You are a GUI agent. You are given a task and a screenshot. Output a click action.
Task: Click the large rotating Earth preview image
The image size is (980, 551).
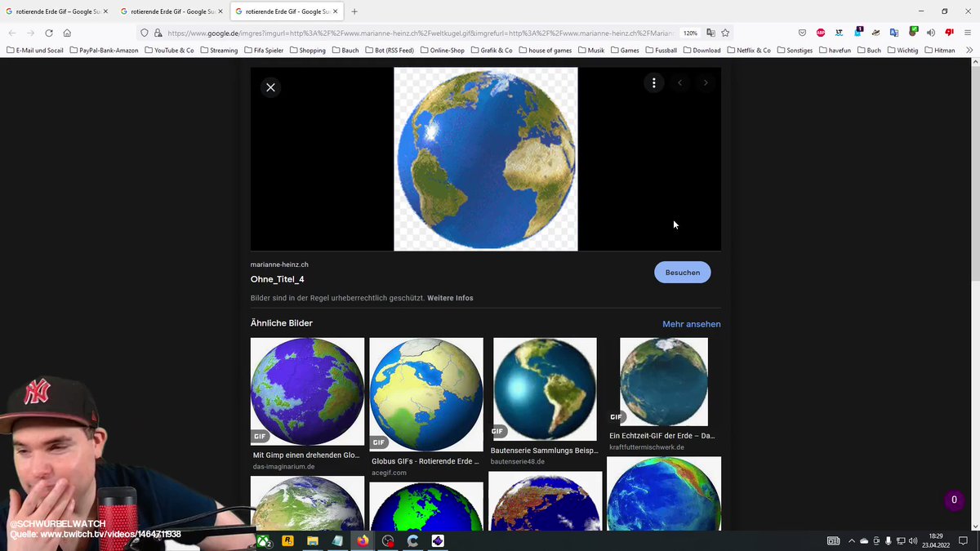486,159
